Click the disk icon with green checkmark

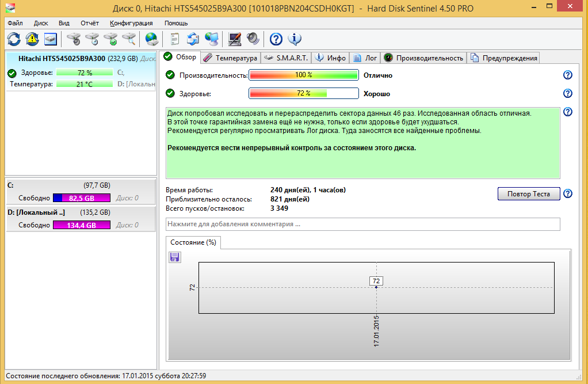coord(110,39)
